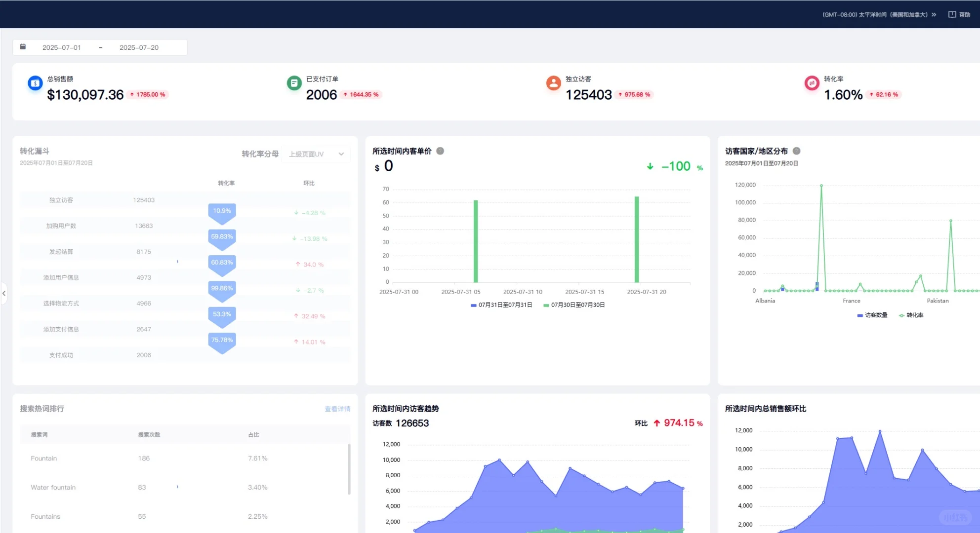Click info icon beside 访客国家/地区分布
Screen dimensions: 980x533
tap(796, 151)
